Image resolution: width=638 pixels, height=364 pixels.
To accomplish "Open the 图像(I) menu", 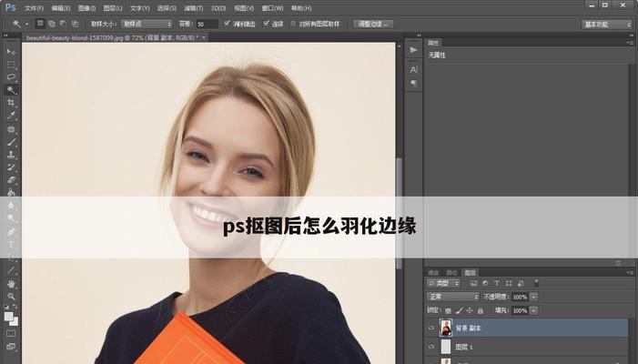I will [86, 8].
